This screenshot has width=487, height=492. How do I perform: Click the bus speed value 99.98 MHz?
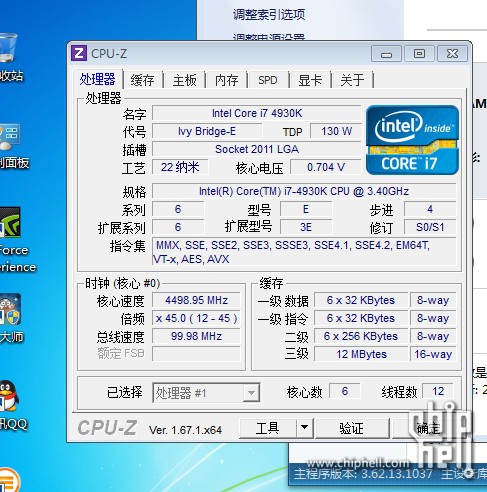click(x=196, y=336)
